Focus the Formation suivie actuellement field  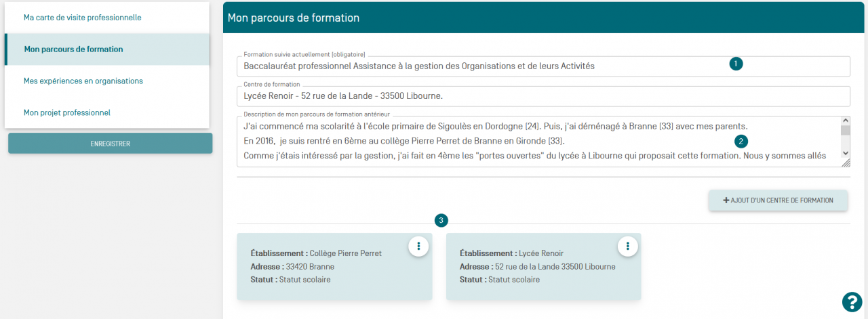click(x=475, y=66)
